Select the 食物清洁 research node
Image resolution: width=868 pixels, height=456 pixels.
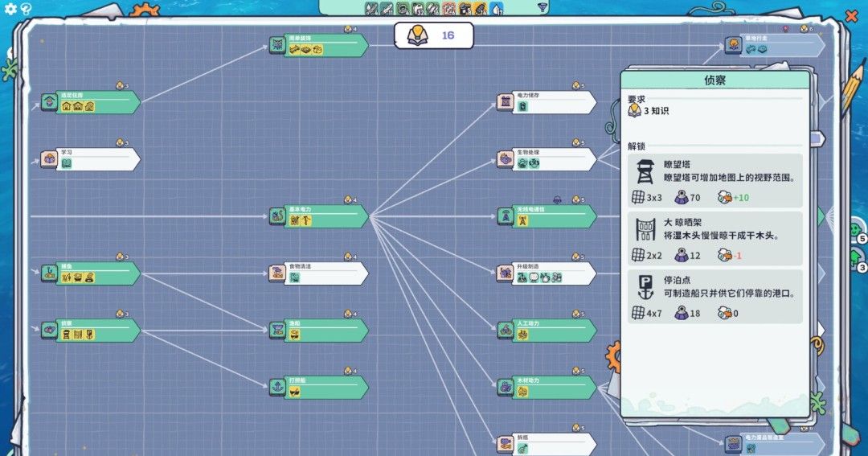pyautogui.click(x=320, y=273)
